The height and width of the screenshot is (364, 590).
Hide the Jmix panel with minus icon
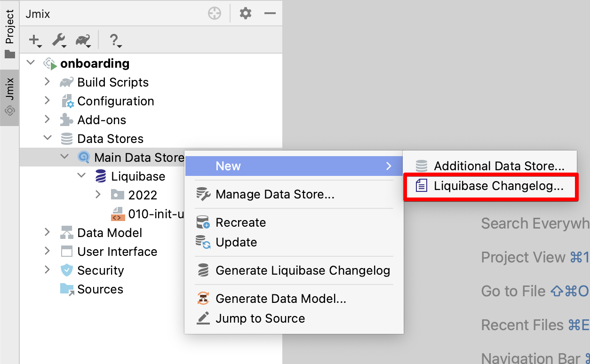270,14
